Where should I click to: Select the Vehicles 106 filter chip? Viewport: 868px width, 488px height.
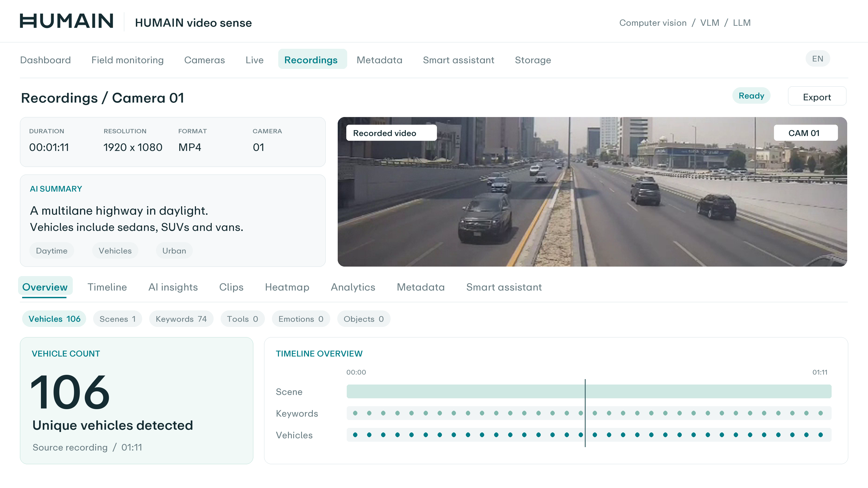(x=54, y=319)
